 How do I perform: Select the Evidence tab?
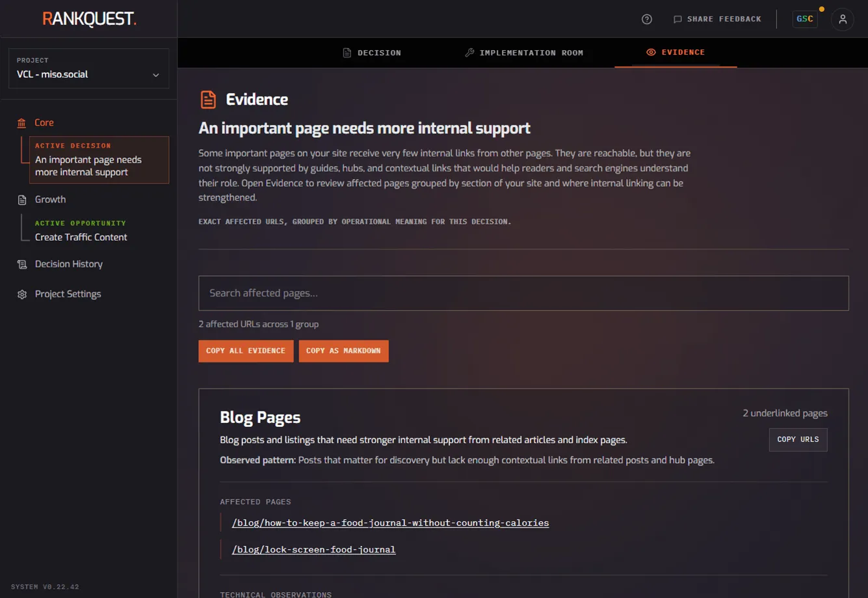click(x=676, y=52)
